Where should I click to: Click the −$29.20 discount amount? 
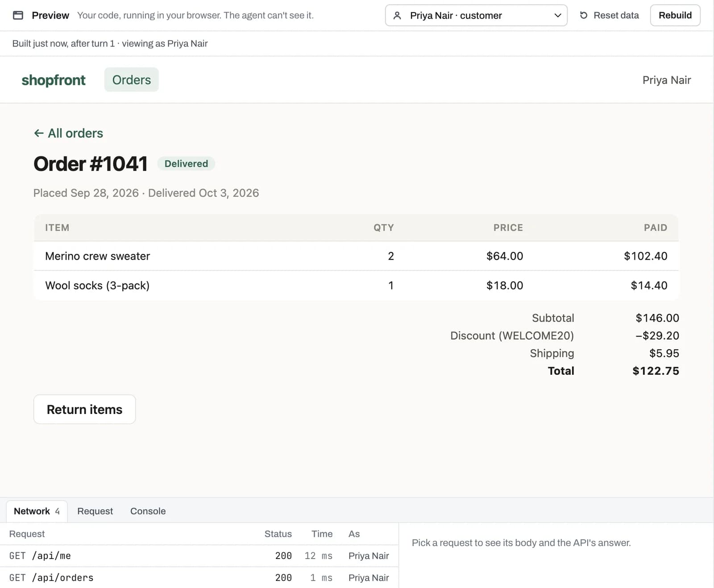pos(657,335)
